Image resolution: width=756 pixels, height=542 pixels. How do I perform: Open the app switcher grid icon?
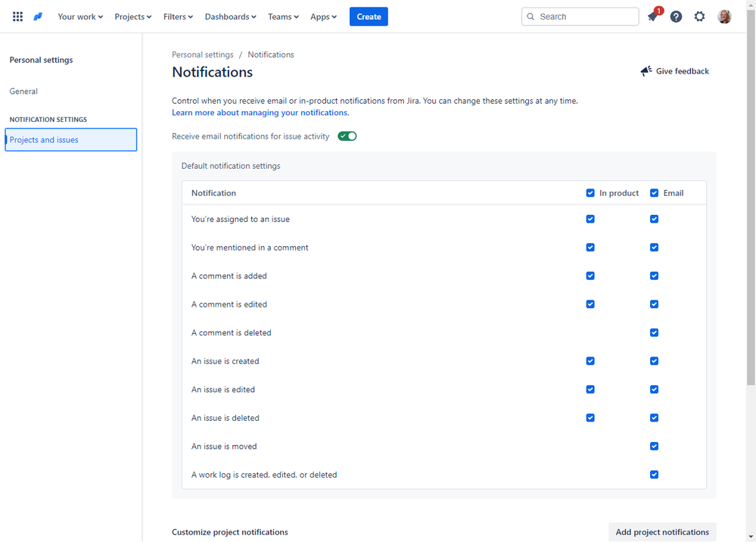[18, 17]
